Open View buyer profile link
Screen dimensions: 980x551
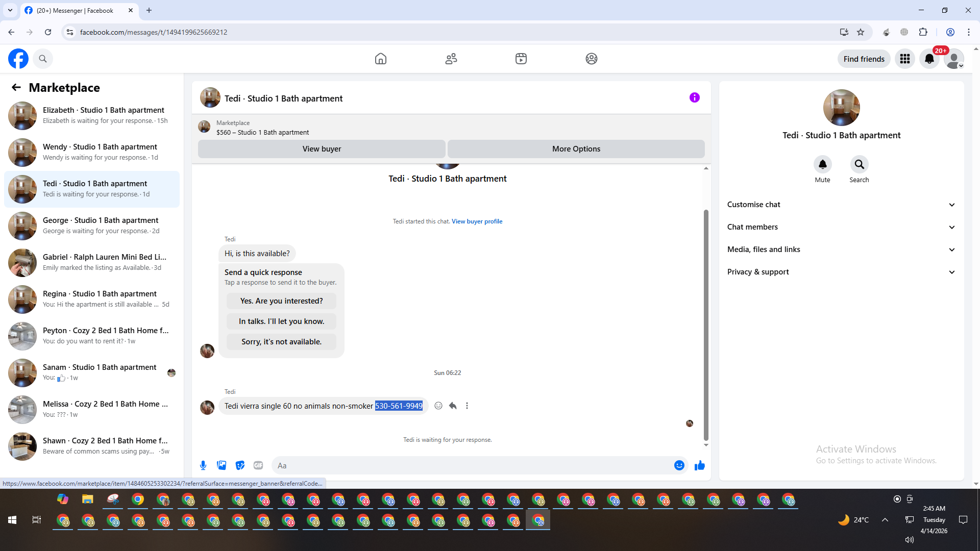[477, 221]
